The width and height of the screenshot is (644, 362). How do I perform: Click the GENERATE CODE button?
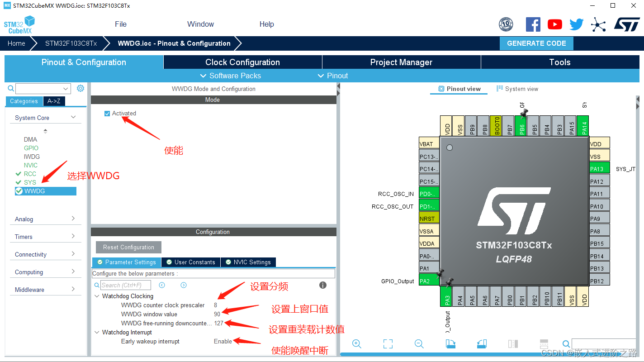(x=536, y=43)
